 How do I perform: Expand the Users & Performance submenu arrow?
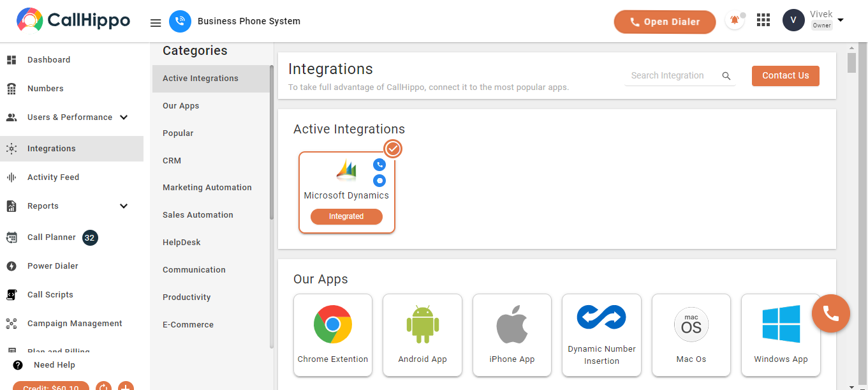(x=124, y=117)
